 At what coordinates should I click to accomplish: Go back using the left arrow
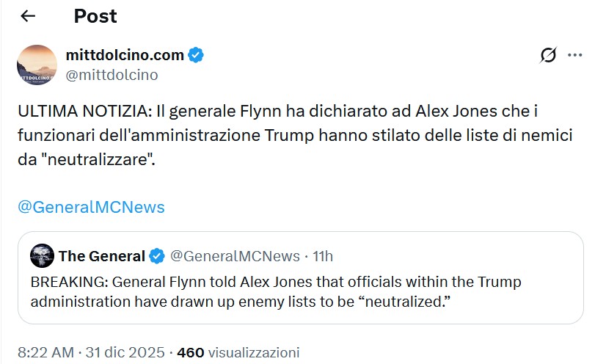(28, 16)
